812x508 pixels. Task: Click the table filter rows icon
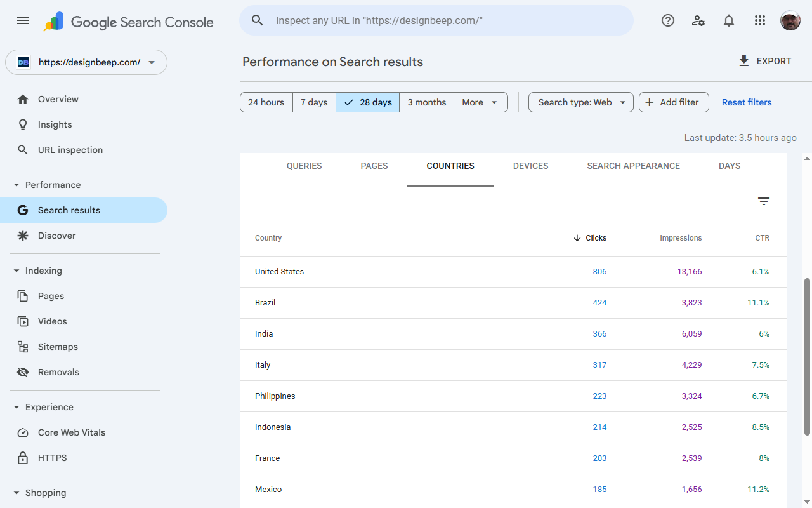(x=764, y=201)
